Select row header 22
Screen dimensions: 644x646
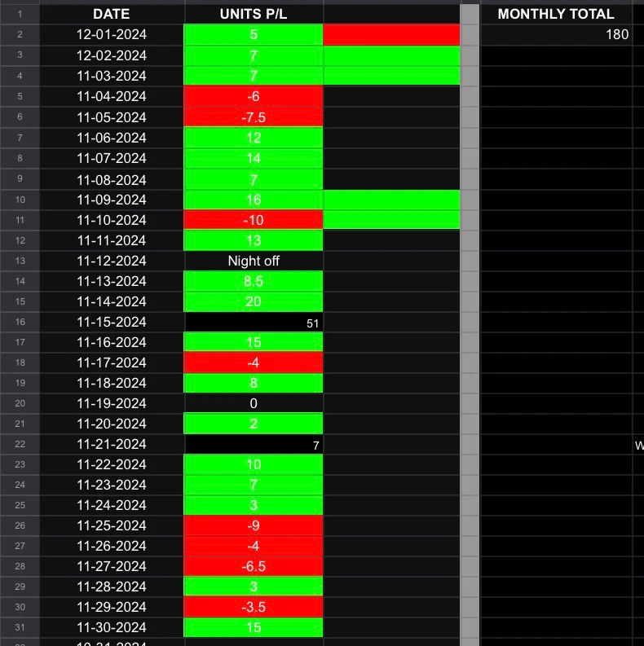[20, 444]
